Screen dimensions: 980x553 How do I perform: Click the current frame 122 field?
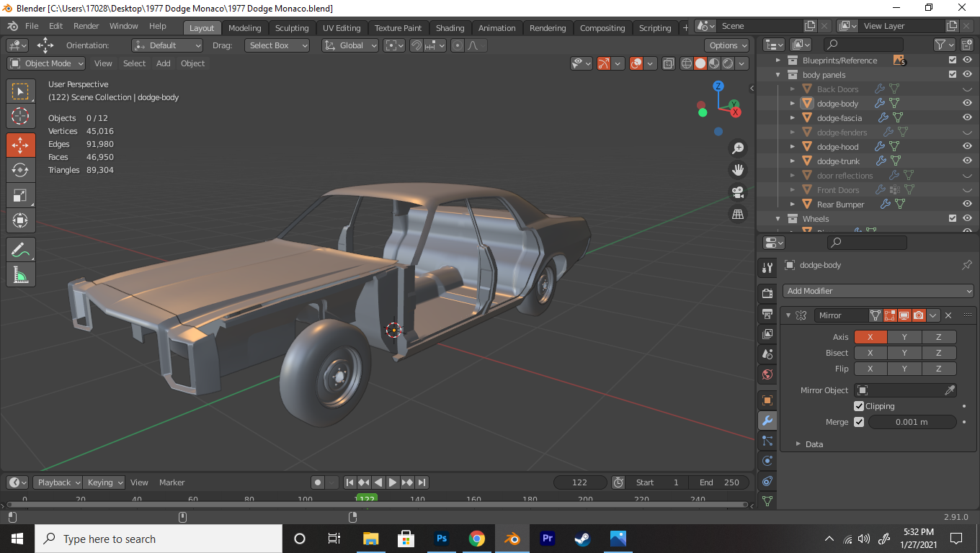click(580, 482)
